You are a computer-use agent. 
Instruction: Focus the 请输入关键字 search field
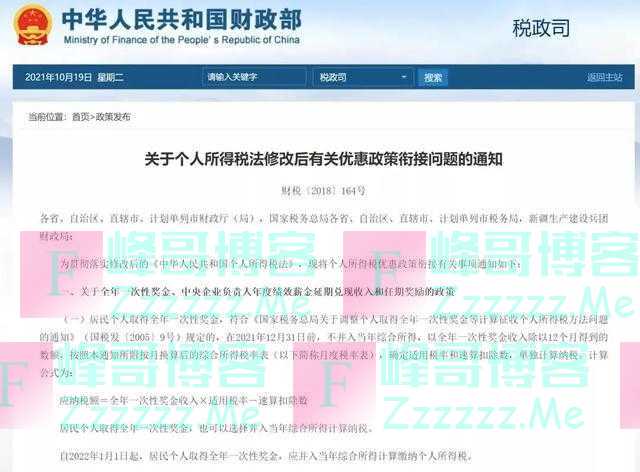coord(254,77)
